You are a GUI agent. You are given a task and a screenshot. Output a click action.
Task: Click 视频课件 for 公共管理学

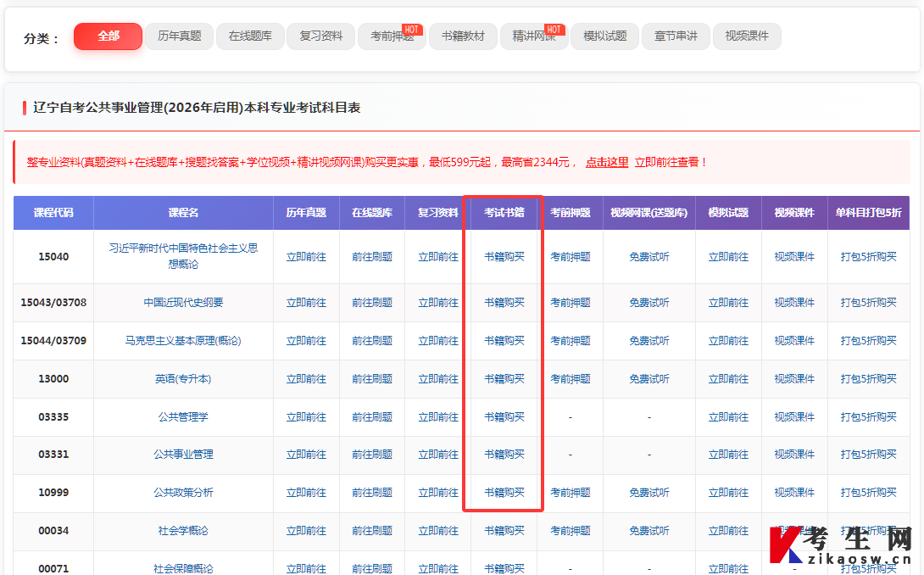coord(794,417)
